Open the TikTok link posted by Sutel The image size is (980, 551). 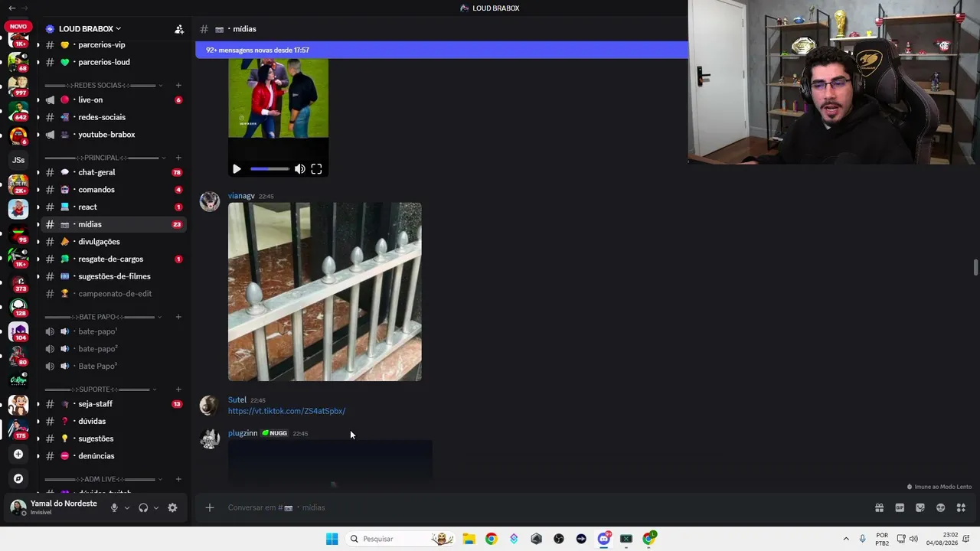pyautogui.click(x=286, y=411)
